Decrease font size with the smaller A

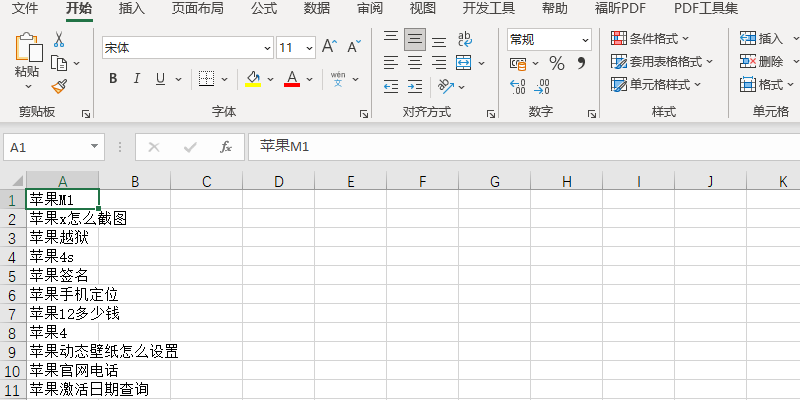coord(354,47)
